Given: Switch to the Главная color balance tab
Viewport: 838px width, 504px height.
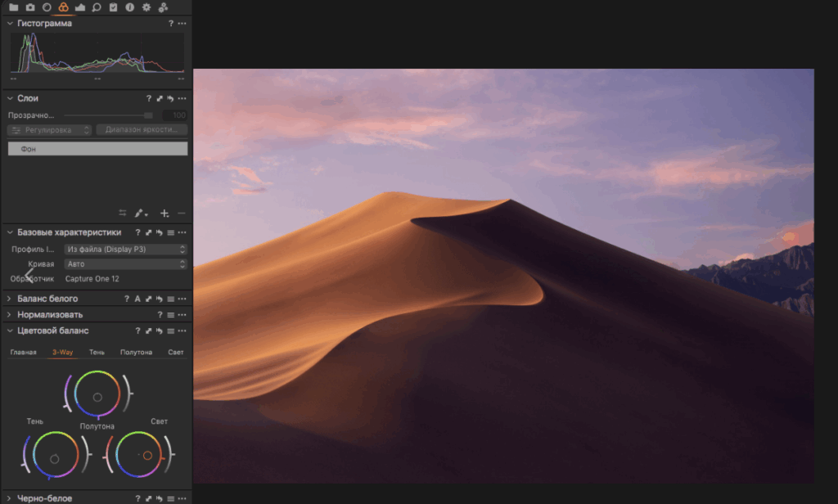Looking at the screenshot, I should coord(24,352).
